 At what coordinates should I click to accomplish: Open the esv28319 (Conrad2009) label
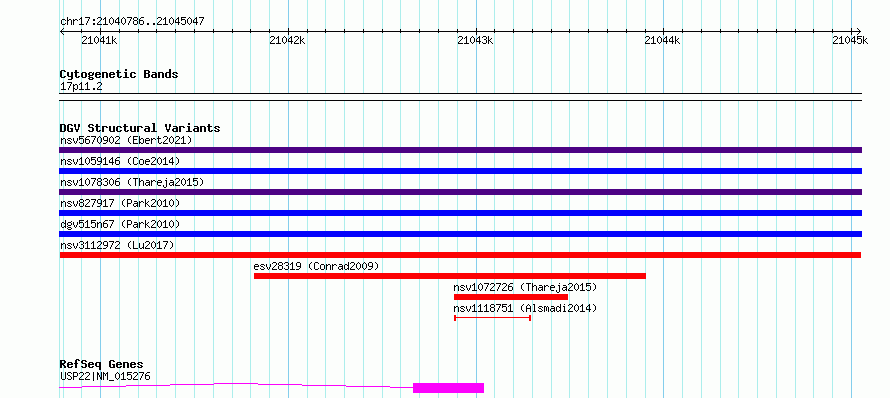click(x=316, y=266)
